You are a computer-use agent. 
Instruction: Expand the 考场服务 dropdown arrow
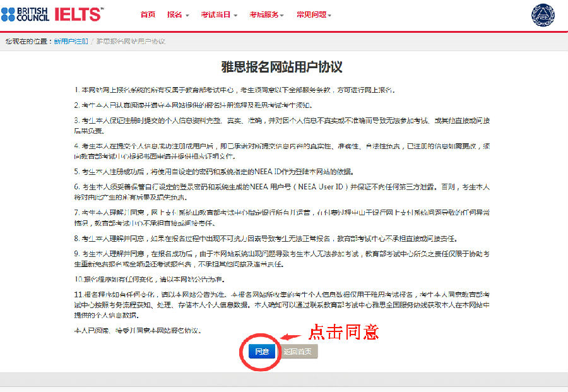coord(281,16)
